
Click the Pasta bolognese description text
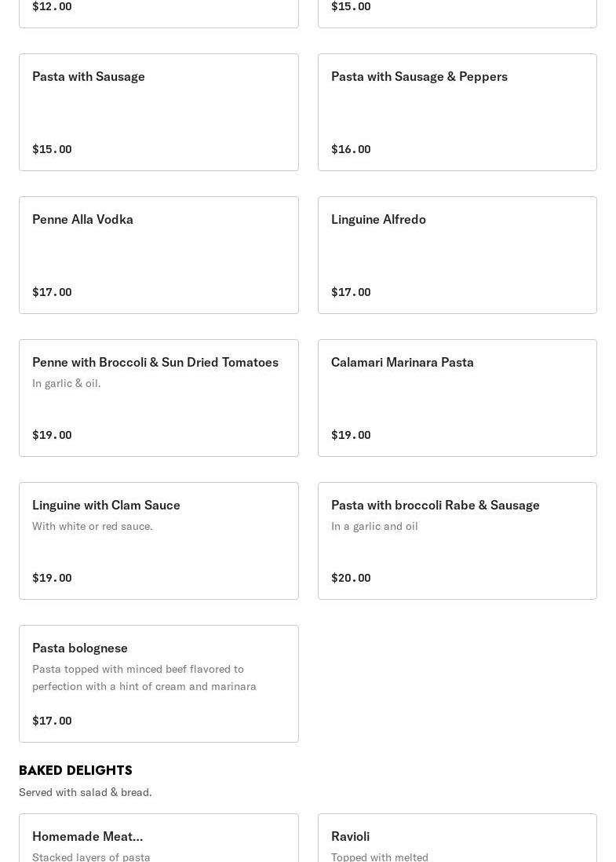(x=144, y=678)
